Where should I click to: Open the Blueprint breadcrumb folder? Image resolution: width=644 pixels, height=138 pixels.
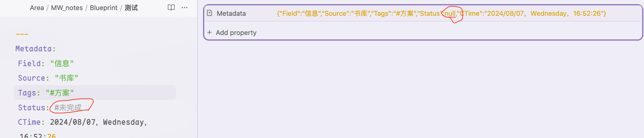104,8
